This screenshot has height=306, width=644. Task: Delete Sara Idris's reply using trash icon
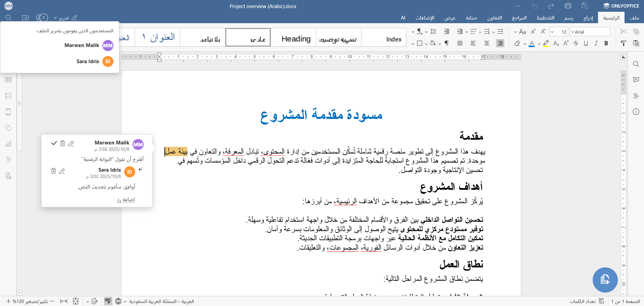click(x=53, y=171)
